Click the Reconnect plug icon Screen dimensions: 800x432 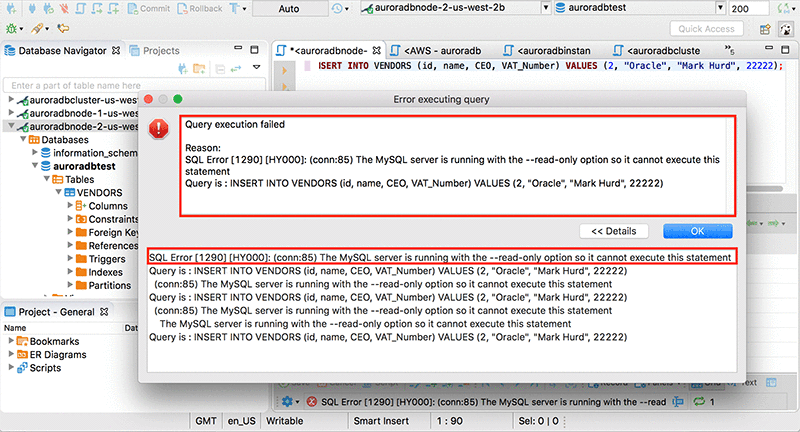[x=48, y=8]
